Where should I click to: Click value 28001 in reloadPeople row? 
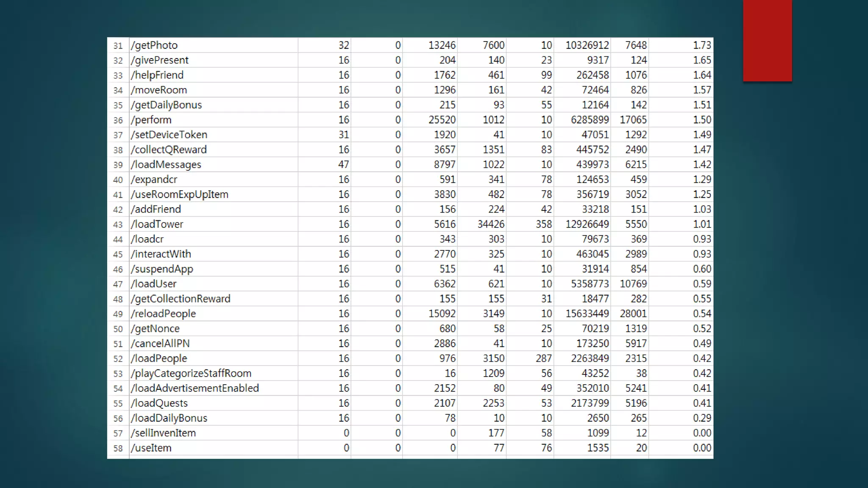pos(633,314)
